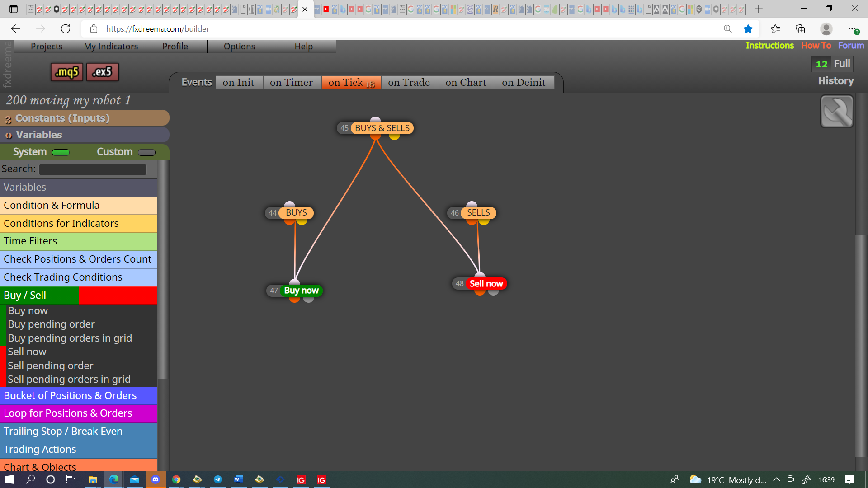Open the wrench tools panel

pyautogui.click(x=837, y=111)
